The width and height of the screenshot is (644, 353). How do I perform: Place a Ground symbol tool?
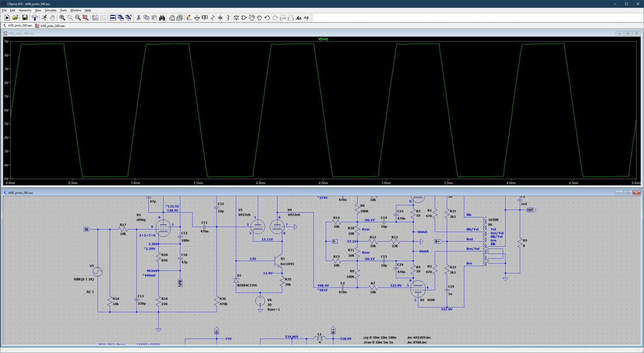[x=197, y=18]
